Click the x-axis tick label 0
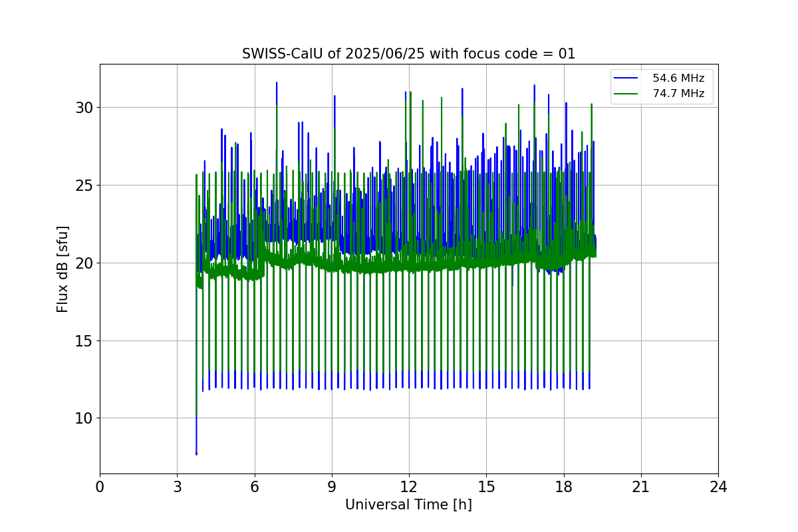Image resolution: width=798 pixels, height=532 pixels. click(x=100, y=487)
